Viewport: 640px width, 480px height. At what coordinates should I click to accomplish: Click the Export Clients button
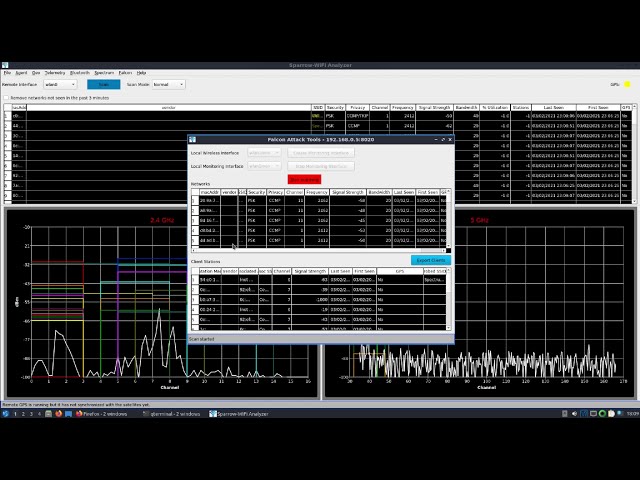pyautogui.click(x=431, y=260)
